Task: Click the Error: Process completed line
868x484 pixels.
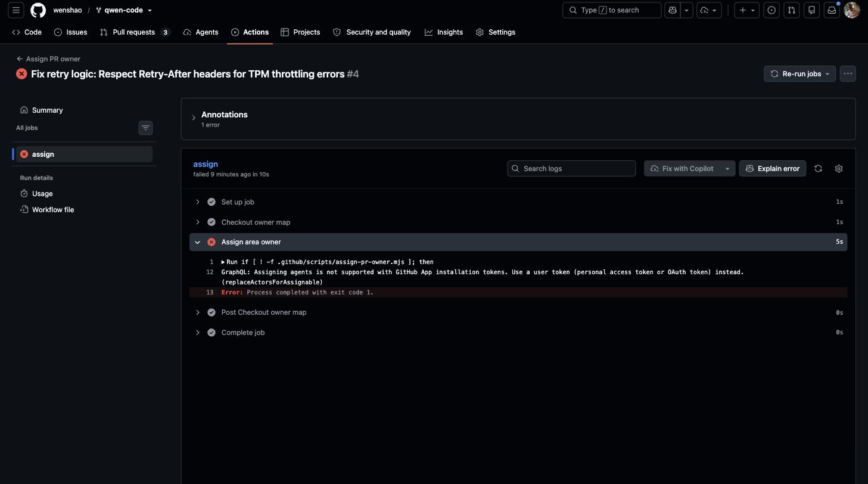Action: coord(518,293)
